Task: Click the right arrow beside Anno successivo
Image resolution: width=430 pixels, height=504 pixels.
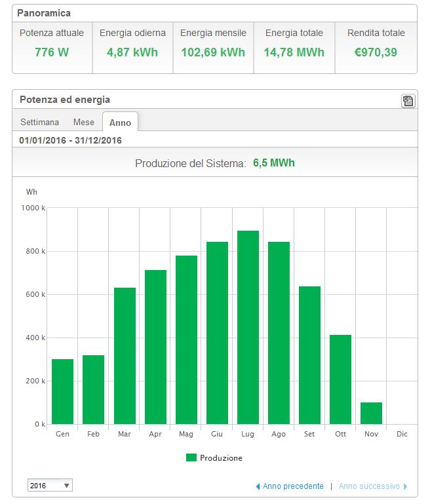Action: tap(405, 486)
